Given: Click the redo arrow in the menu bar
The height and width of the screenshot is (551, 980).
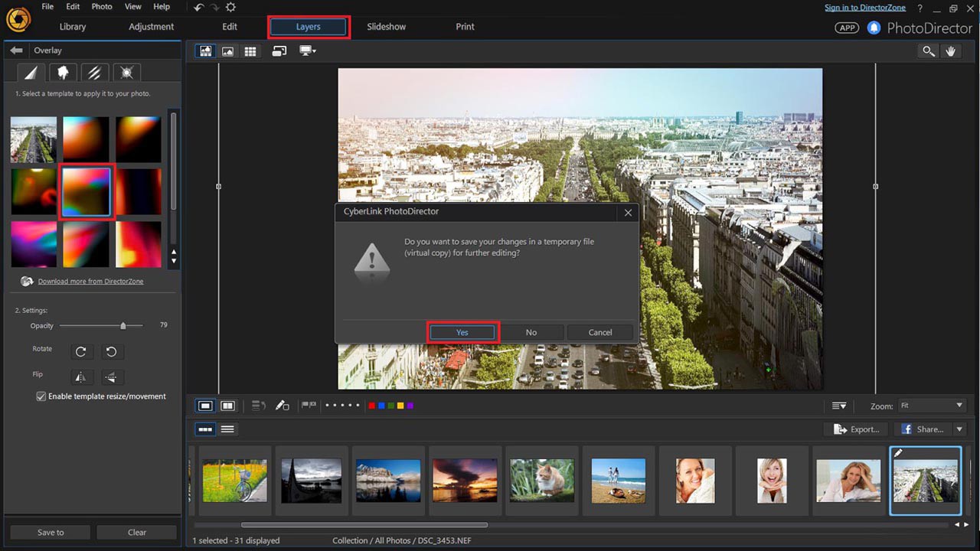Looking at the screenshot, I should pos(214,7).
